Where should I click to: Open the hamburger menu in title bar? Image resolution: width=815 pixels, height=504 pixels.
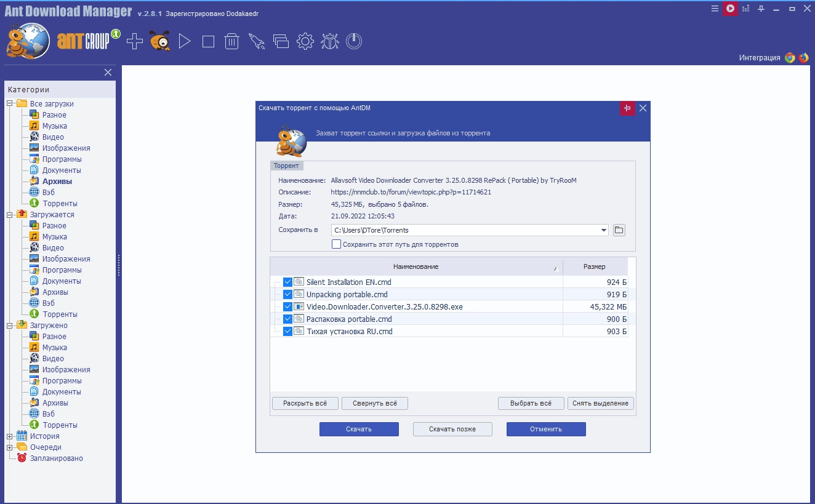click(x=715, y=9)
